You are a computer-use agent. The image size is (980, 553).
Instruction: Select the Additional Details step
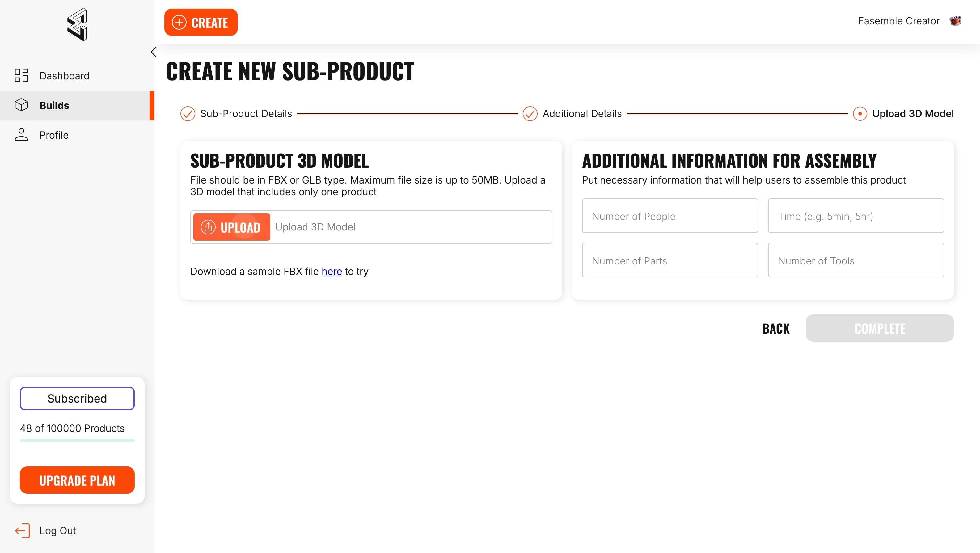tap(581, 114)
